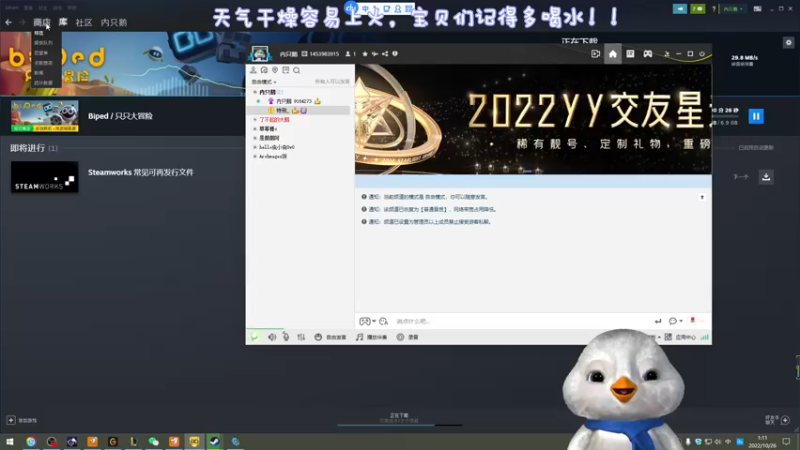This screenshot has width=800, height=450.
Task: Click the face-with-A icon in chat bar
Action: coord(384,321)
